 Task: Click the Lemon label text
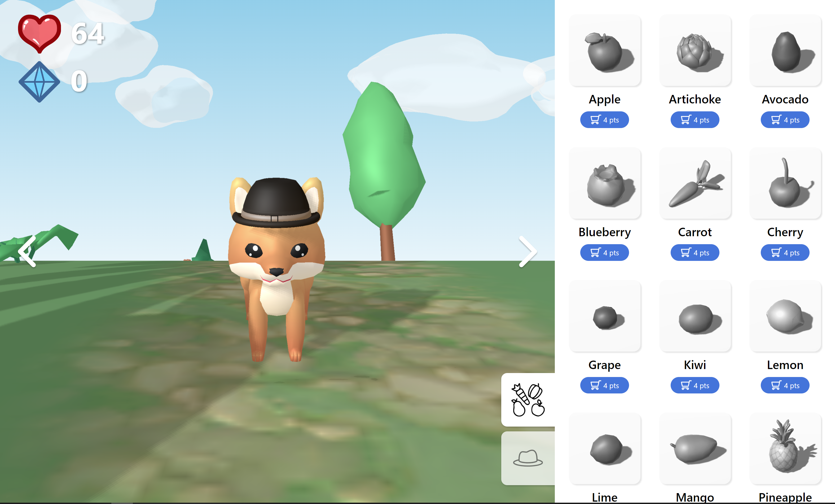(x=785, y=365)
